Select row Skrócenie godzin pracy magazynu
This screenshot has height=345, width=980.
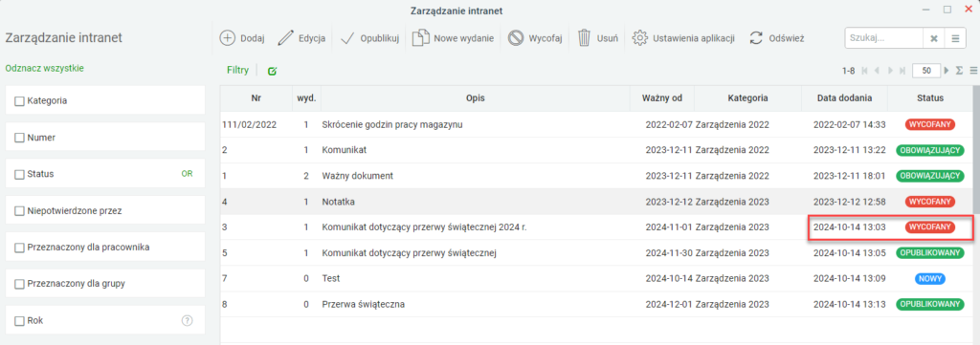coord(597,124)
